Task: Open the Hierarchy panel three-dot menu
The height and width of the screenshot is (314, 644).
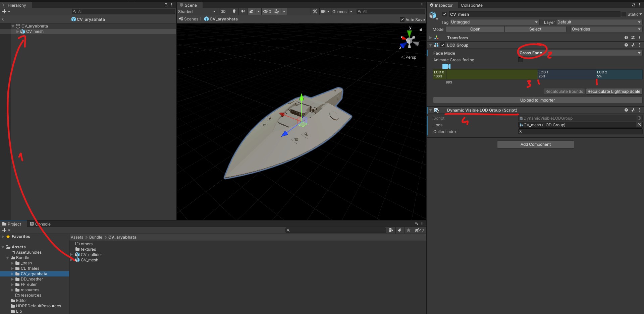Action: pyautogui.click(x=172, y=5)
